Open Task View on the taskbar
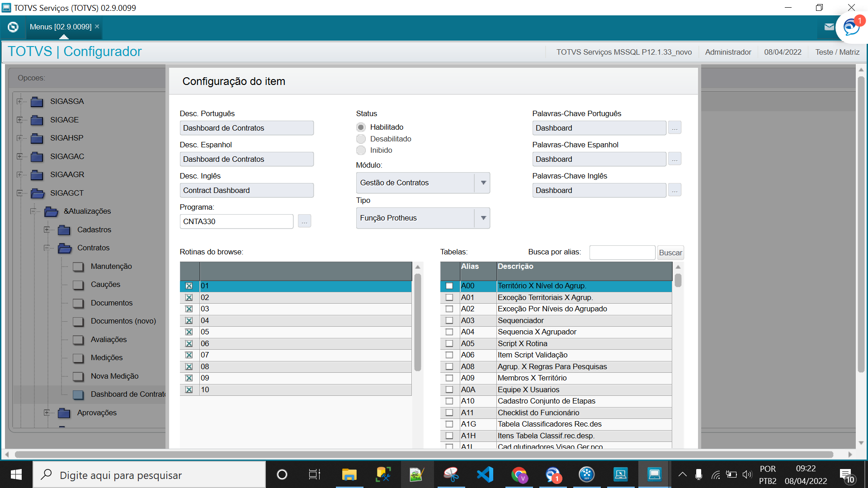Viewport: 868px width, 488px height. coord(315,474)
